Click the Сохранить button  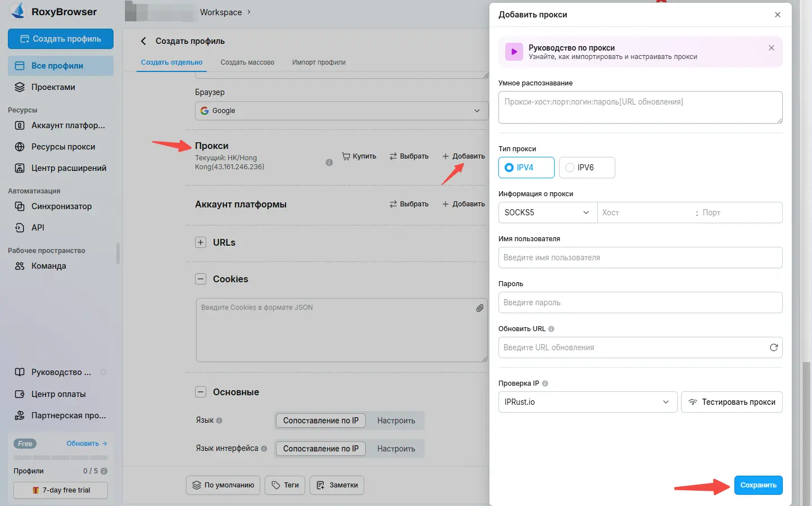point(758,485)
